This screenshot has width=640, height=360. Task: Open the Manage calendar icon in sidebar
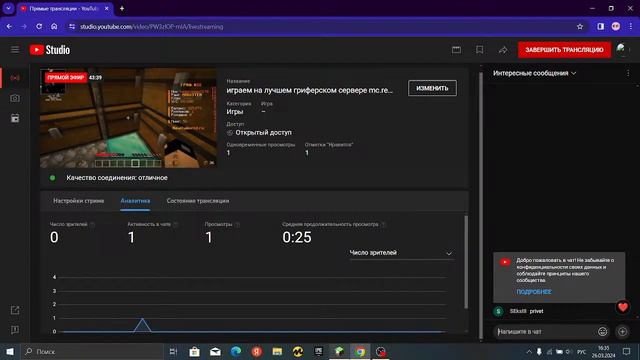(x=15, y=118)
